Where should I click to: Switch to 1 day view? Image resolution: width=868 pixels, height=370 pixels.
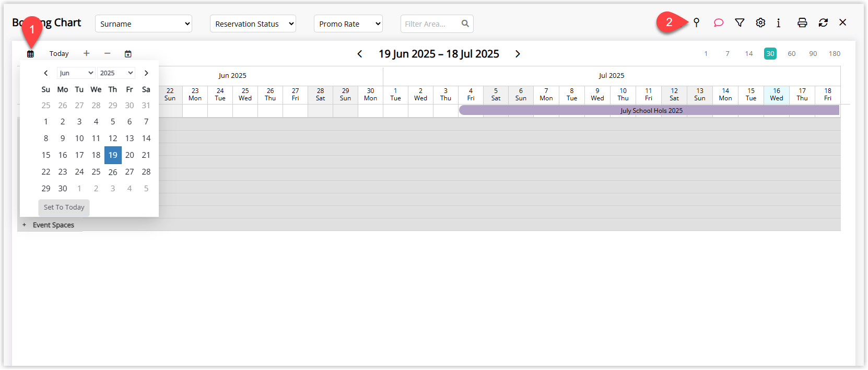(x=706, y=54)
